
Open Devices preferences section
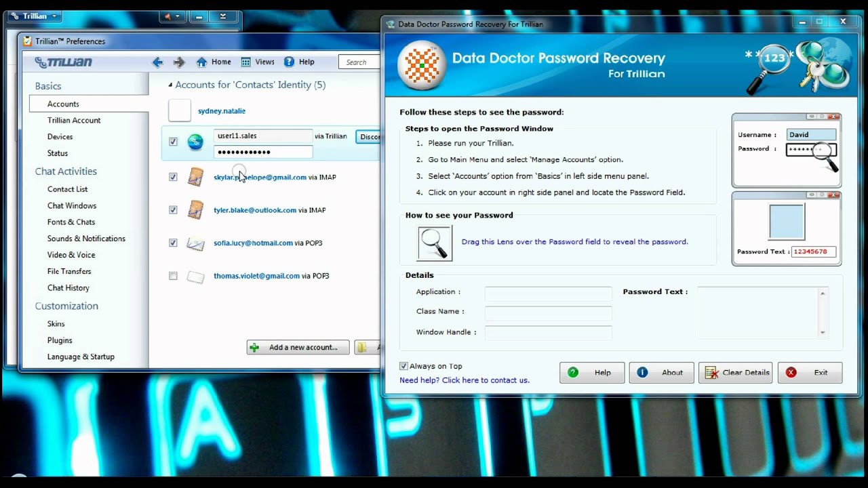point(60,136)
